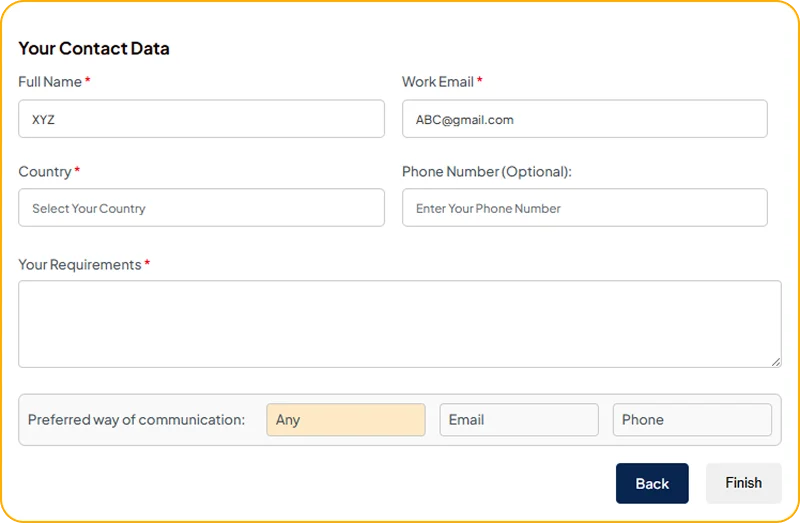Select Any as preferred communication
The width and height of the screenshot is (800, 523).
click(345, 420)
